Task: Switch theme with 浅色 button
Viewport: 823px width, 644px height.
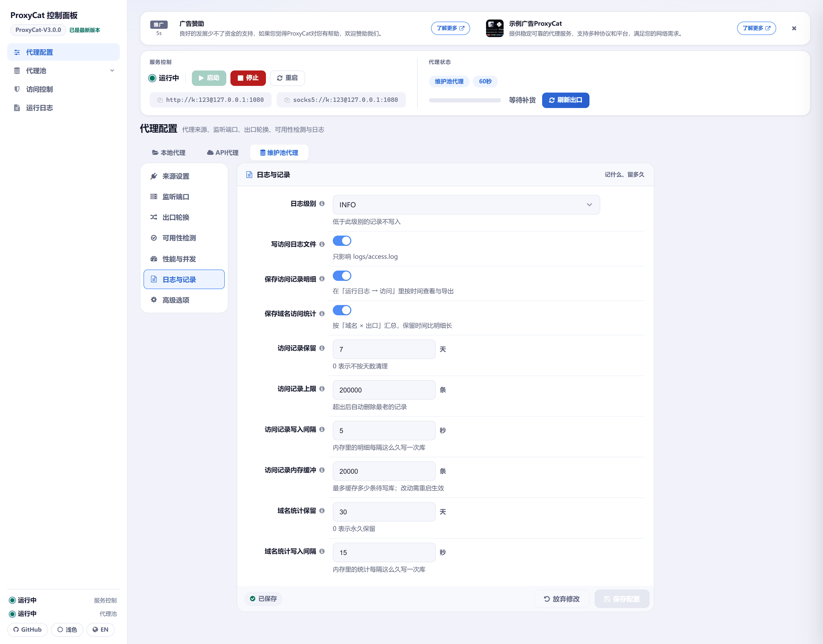Action: 67,630
